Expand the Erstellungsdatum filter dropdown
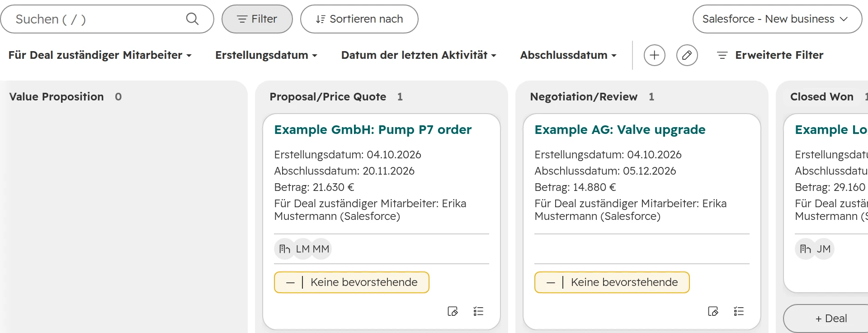Screen dimensions: 868x333 click(x=266, y=55)
